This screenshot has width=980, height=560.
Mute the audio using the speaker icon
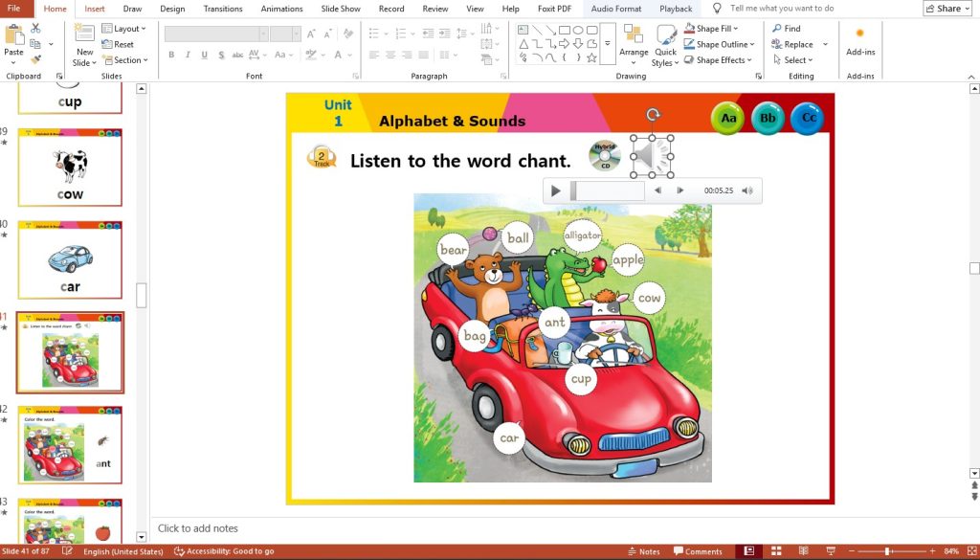tap(746, 190)
